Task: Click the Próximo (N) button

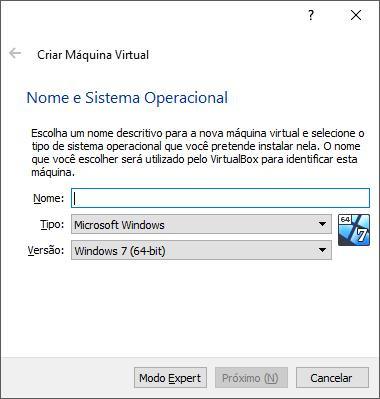Action: click(251, 378)
